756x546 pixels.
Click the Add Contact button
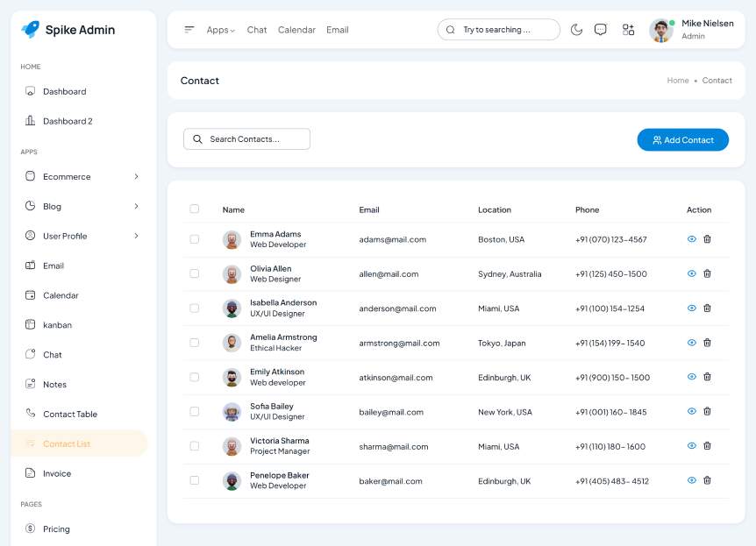[x=682, y=140]
